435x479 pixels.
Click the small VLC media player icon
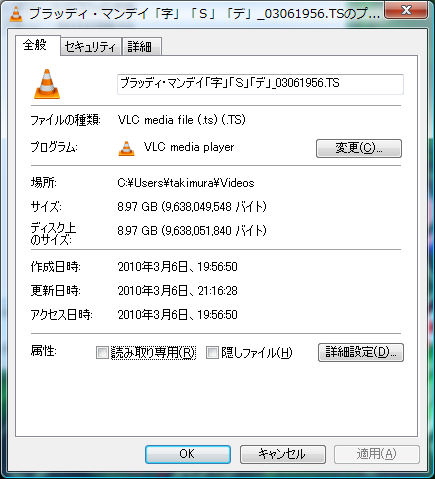(127, 148)
